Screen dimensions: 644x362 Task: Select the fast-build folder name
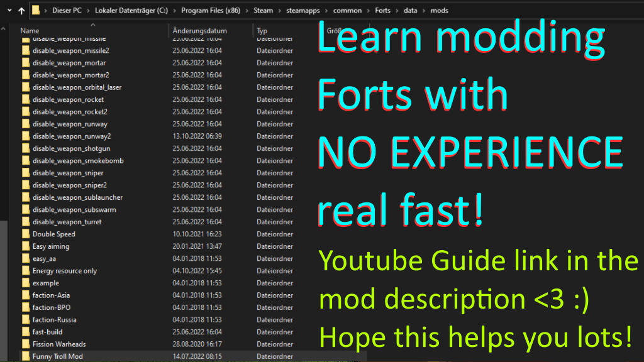(x=47, y=332)
